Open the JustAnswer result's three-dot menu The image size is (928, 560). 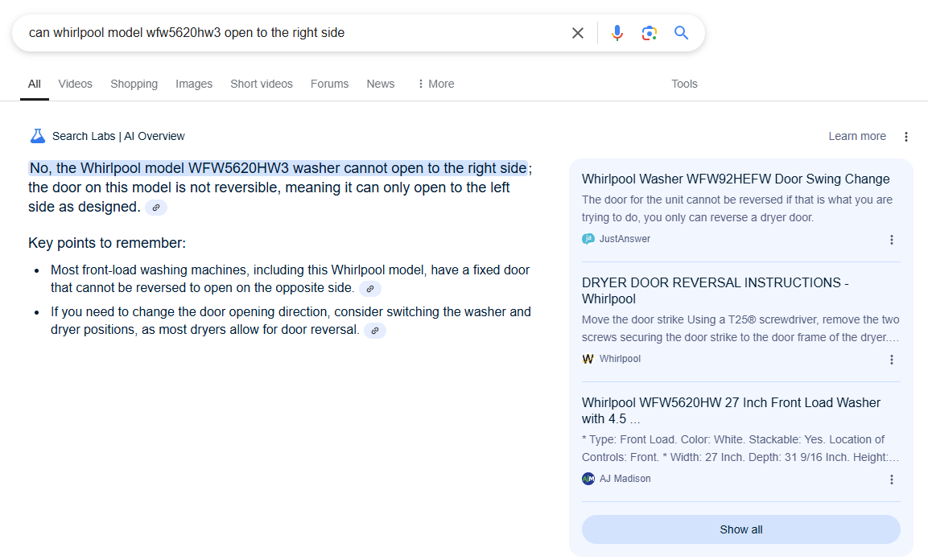(892, 240)
